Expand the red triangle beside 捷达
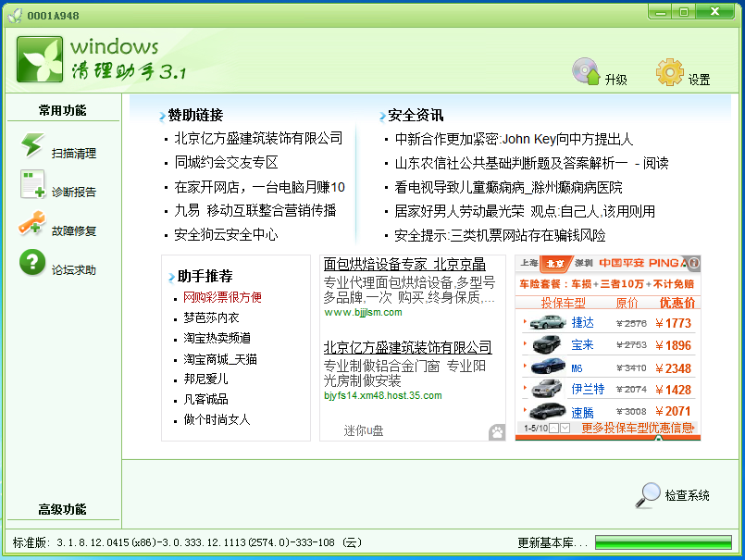This screenshot has width=745, height=560. tap(523, 322)
